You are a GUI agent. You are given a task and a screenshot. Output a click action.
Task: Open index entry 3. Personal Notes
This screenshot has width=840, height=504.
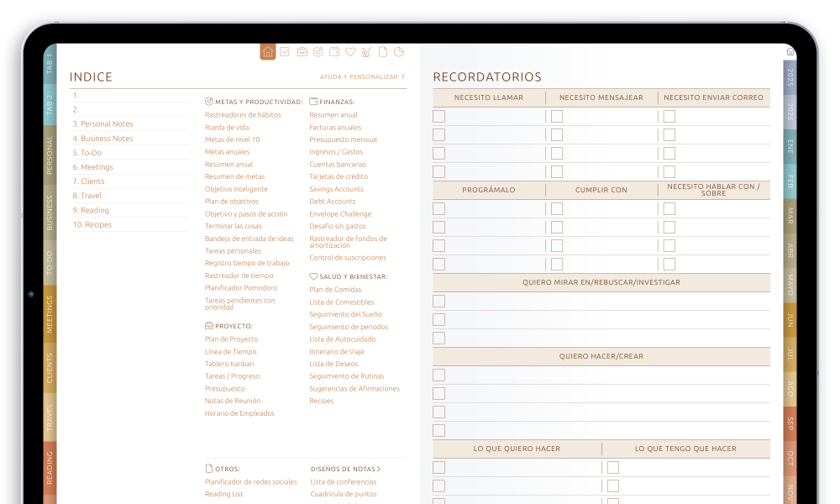(x=102, y=123)
